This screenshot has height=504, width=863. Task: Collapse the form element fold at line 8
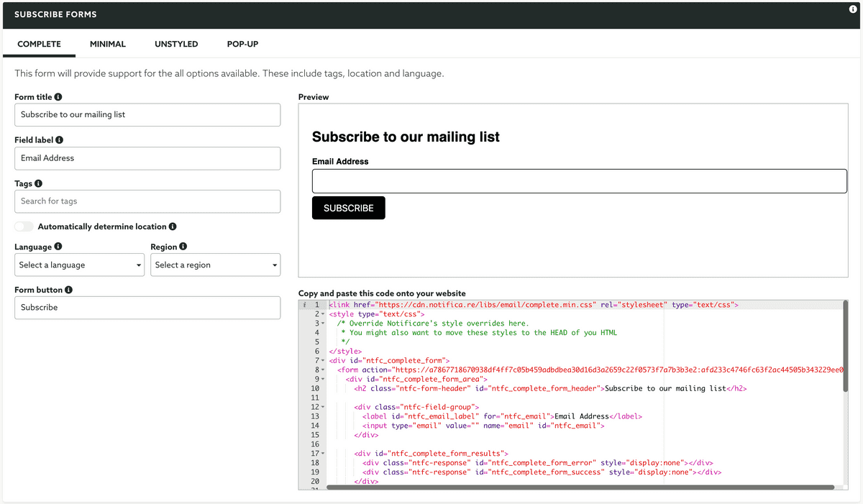(x=323, y=370)
